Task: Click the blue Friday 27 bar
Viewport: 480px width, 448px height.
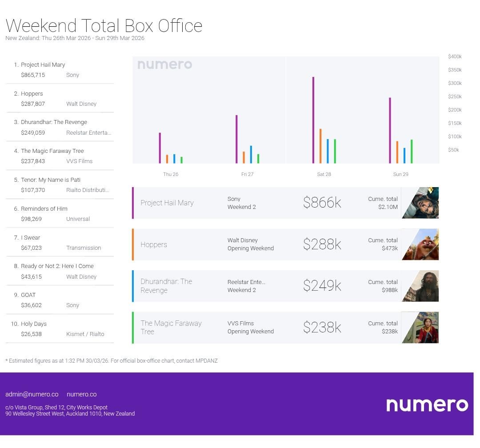Action: point(251,154)
